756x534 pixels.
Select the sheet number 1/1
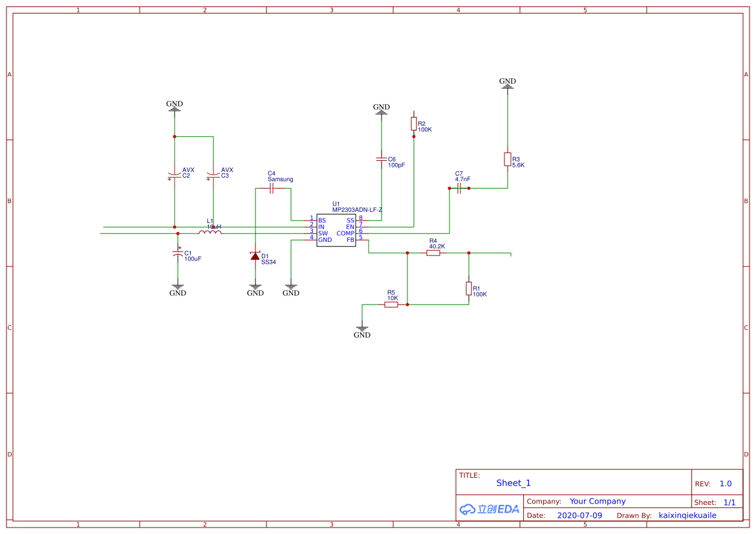click(x=729, y=502)
